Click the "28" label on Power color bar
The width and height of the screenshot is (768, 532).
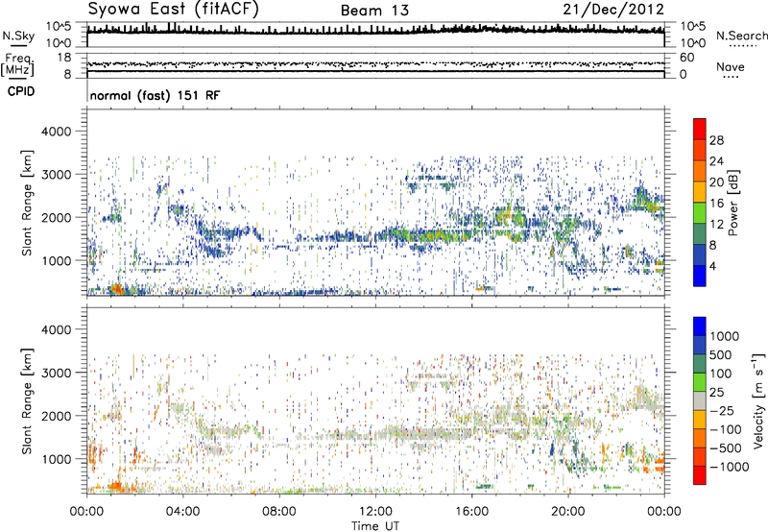[716, 140]
